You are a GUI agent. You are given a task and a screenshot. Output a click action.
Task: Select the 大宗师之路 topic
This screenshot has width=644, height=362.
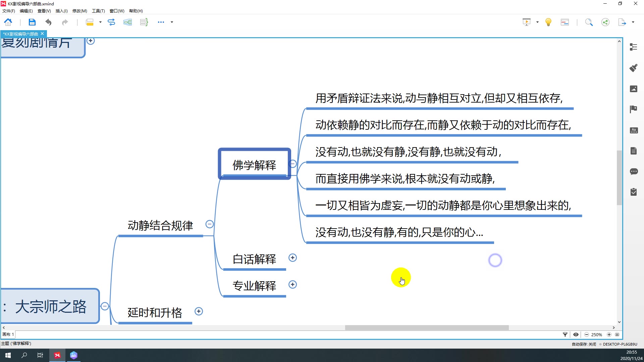coord(50,306)
